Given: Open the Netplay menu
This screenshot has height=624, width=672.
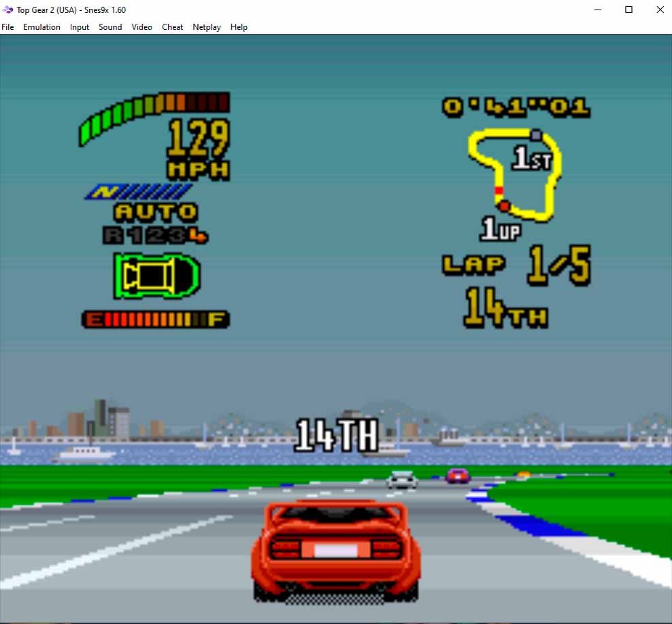Looking at the screenshot, I should click(206, 27).
